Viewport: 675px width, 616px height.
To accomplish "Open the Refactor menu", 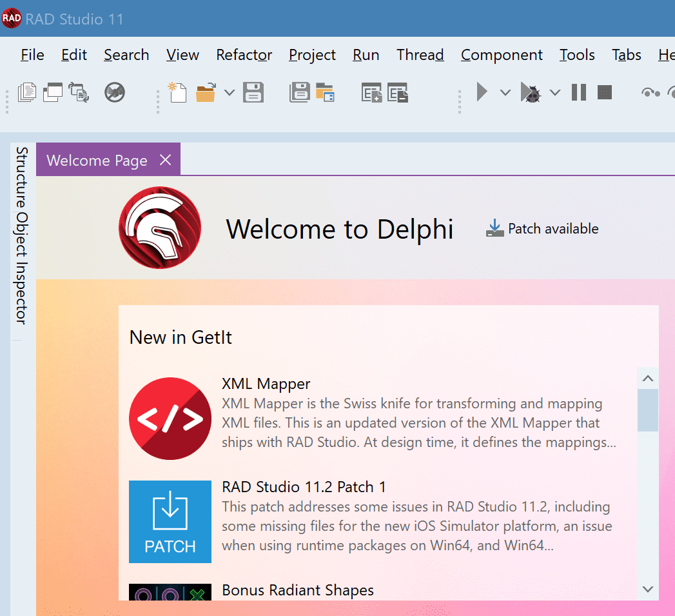I will (x=244, y=55).
